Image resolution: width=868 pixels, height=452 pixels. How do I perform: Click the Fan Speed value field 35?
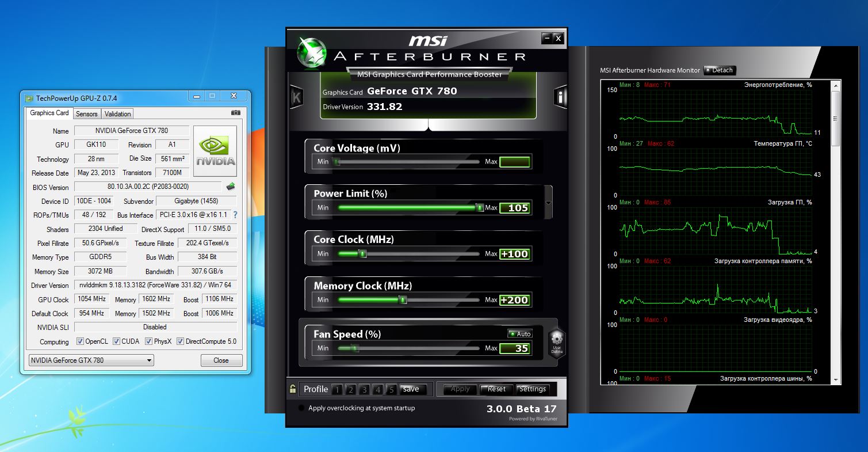(515, 348)
